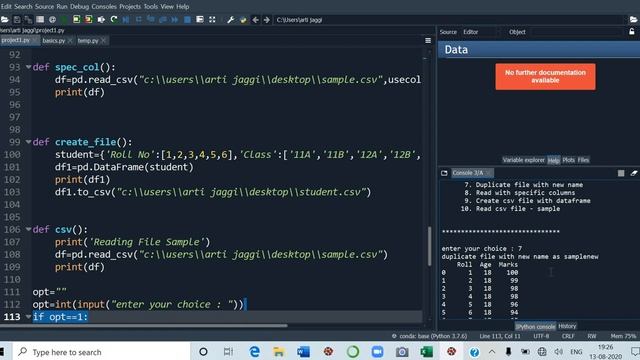Click Re-run last script icon
The image size is (640, 360).
[114, 20]
